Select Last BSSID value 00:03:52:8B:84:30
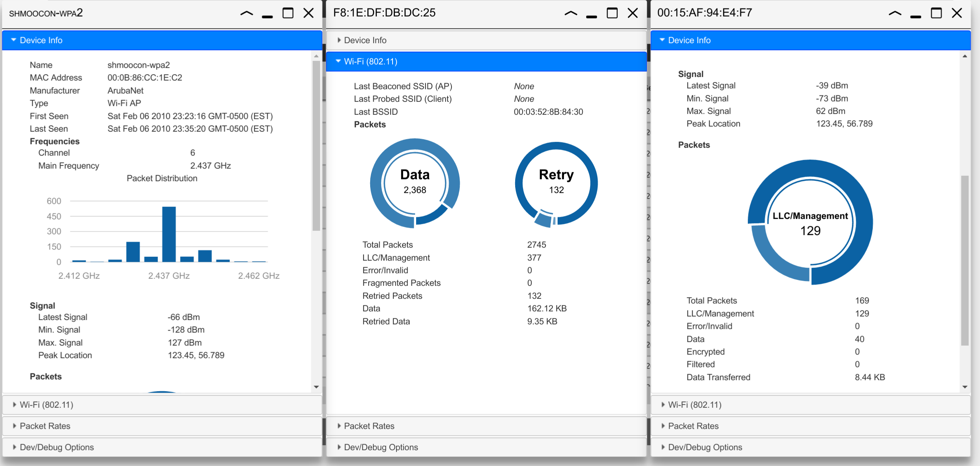Viewport: 980px width, 466px height. click(549, 112)
